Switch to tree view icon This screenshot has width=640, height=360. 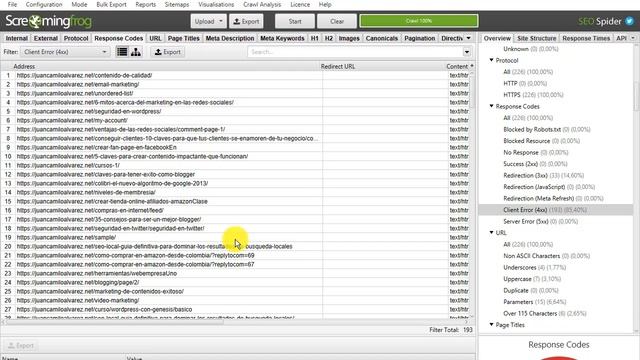coord(136,52)
